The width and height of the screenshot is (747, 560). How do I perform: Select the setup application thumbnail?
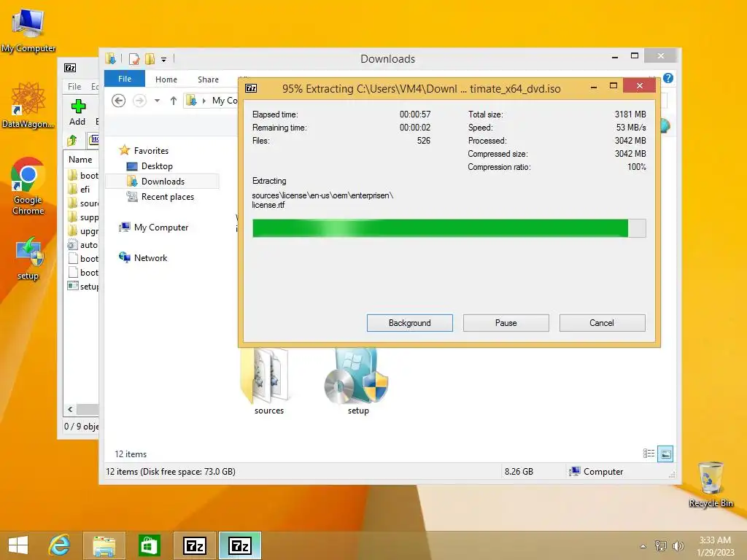click(357, 382)
